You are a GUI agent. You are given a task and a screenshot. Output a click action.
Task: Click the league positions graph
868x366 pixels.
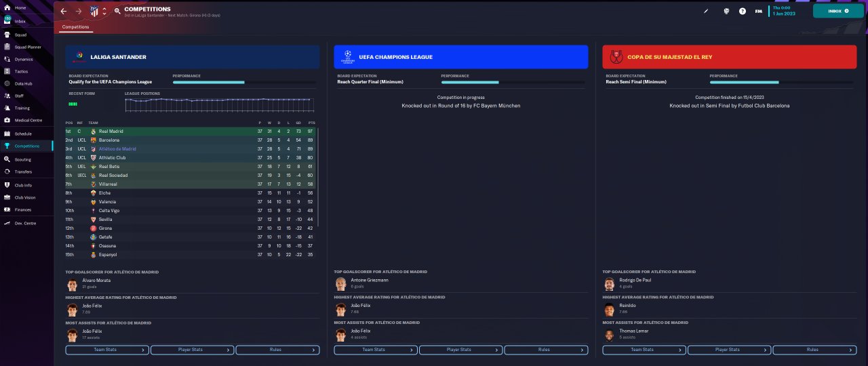[220, 104]
